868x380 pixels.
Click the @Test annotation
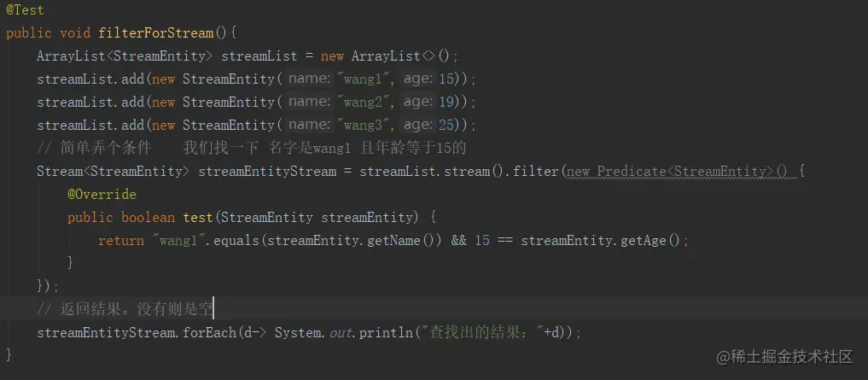[x=25, y=10]
